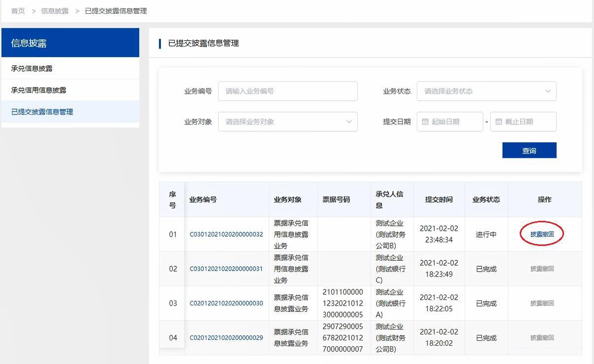Open the calendar icon for 起始日期
The width and height of the screenshot is (594, 364).
(425, 121)
